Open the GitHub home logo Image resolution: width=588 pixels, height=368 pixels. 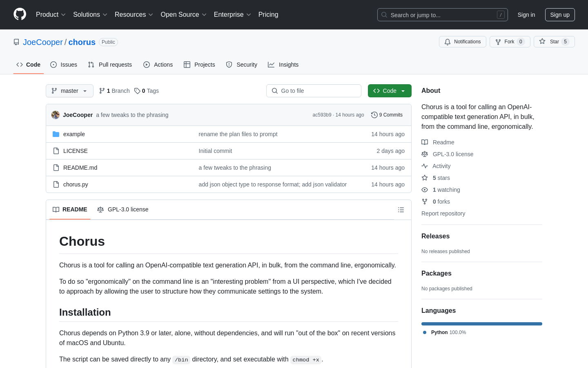pyautogui.click(x=20, y=14)
